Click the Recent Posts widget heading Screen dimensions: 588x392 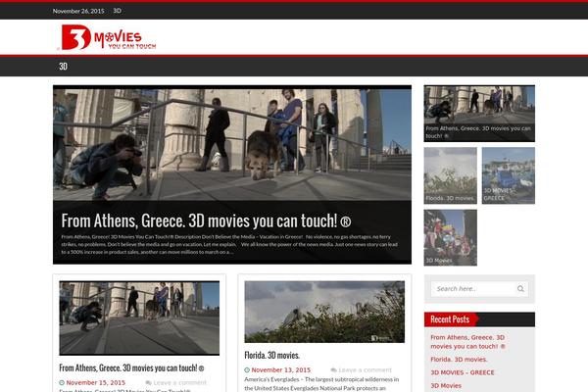[450, 319]
